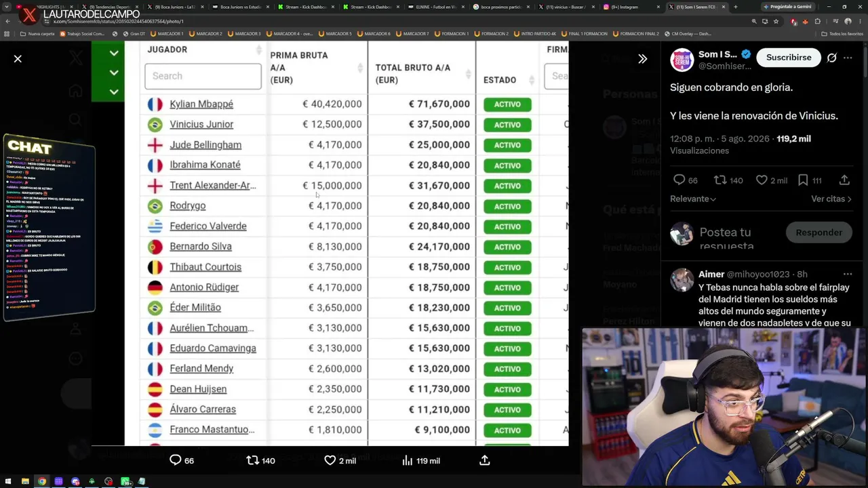Like the post with the heart under the photo
The image size is (868, 488).
coord(330,460)
